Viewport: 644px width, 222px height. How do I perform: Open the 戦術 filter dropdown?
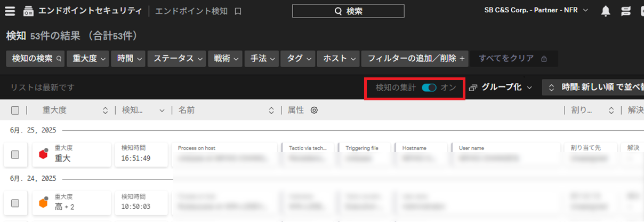tap(226, 59)
